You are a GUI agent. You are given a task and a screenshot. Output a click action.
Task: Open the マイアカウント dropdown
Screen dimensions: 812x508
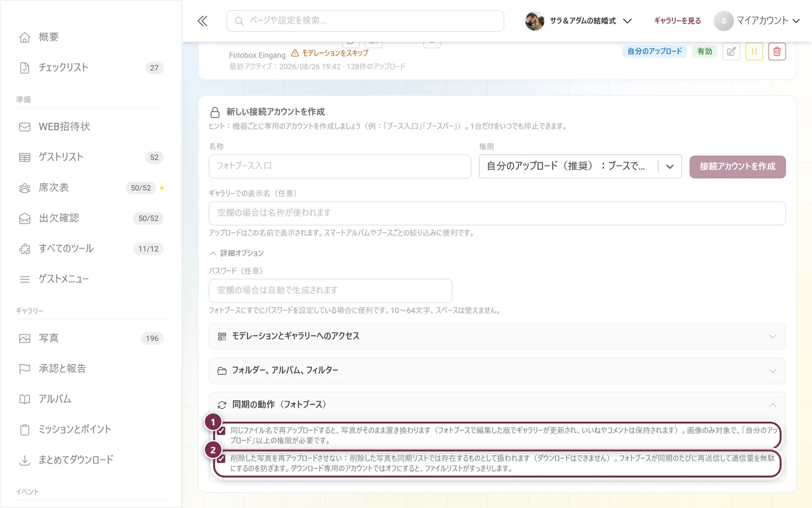tap(757, 21)
